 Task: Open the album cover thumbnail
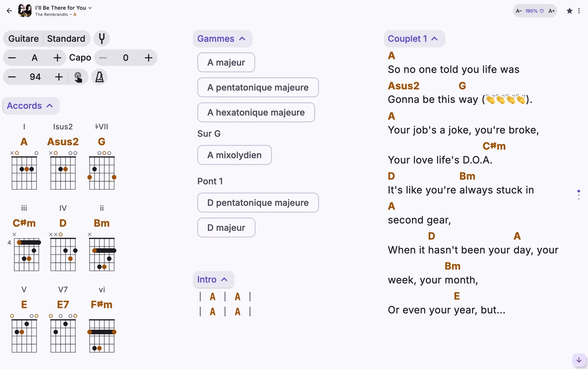coord(25,10)
